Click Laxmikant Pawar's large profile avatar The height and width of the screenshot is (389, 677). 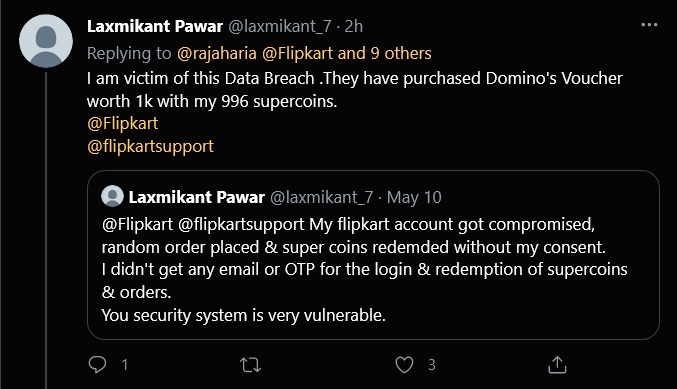(x=46, y=41)
